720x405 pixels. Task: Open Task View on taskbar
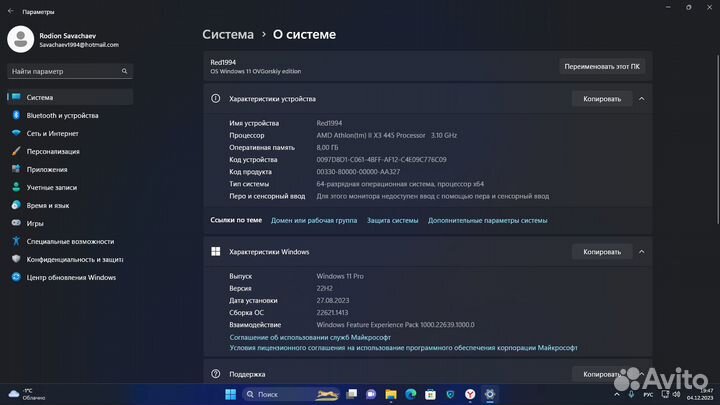pyautogui.click(x=351, y=394)
